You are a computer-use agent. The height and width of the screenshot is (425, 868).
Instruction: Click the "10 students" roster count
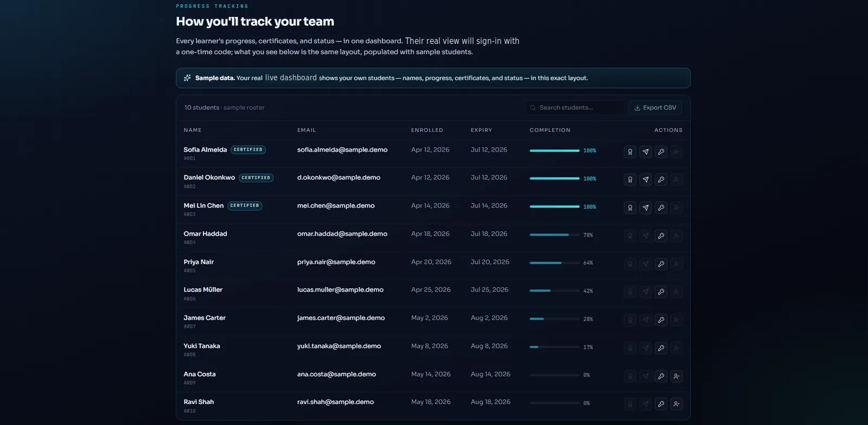coord(202,107)
